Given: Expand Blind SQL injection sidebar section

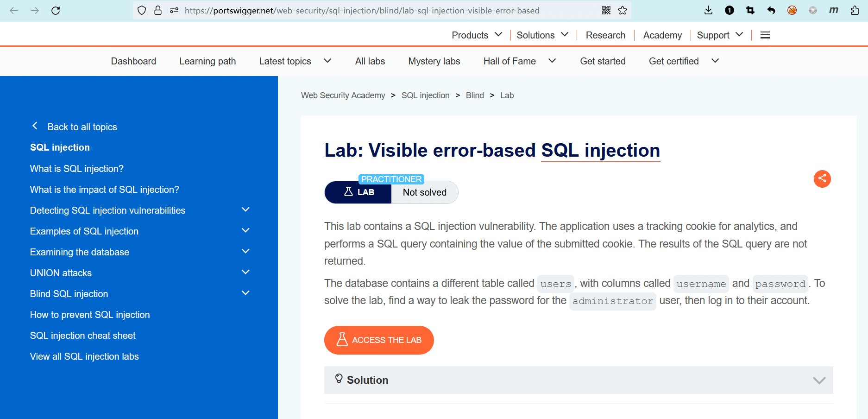Looking at the screenshot, I should pos(245,293).
